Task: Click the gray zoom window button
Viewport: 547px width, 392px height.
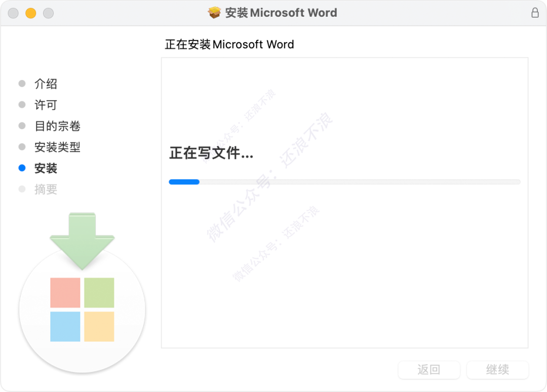Action: 48,13
